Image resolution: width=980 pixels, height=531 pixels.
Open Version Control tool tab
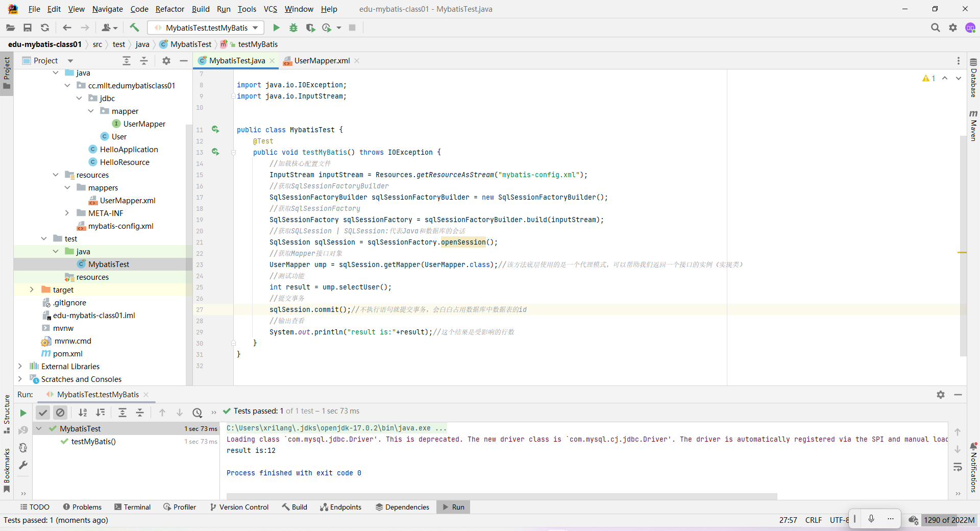pyautogui.click(x=239, y=507)
